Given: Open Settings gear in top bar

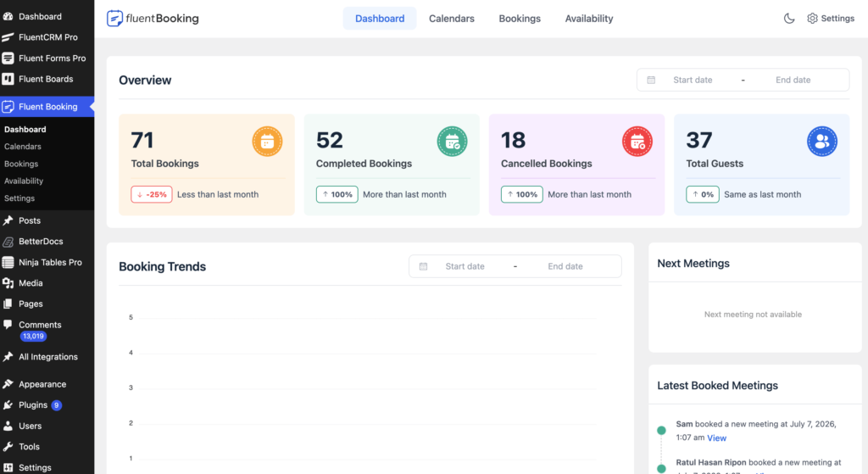Looking at the screenshot, I should click(x=812, y=19).
